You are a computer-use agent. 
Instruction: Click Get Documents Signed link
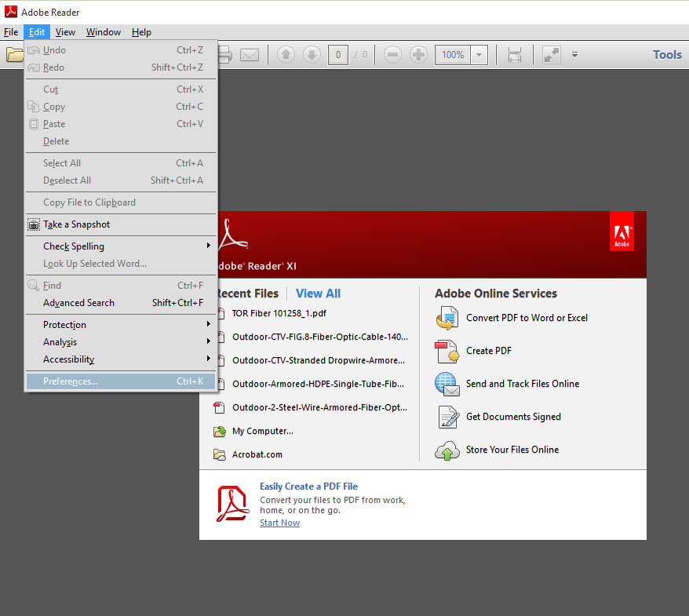(513, 417)
